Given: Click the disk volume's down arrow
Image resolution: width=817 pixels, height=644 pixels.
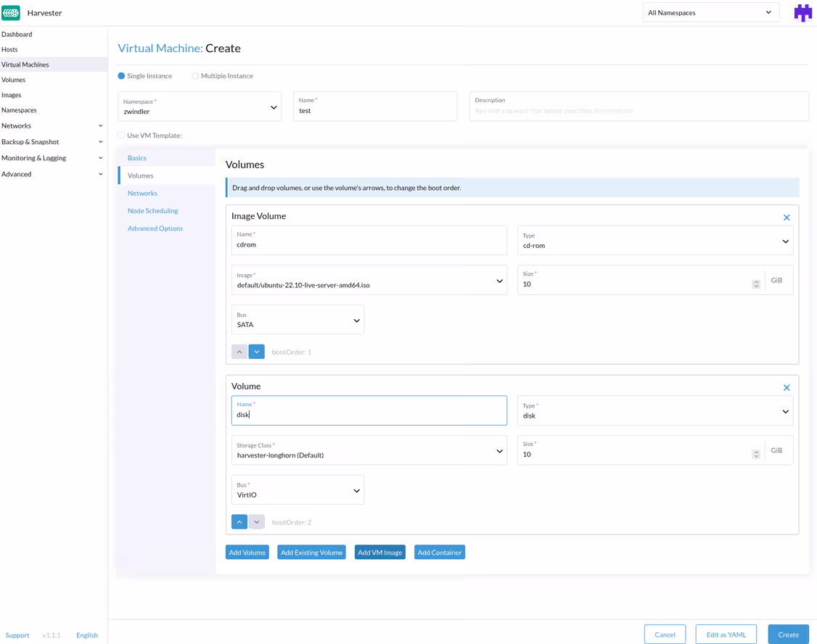Looking at the screenshot, I should pyautogui.click(x=257, y=522).
